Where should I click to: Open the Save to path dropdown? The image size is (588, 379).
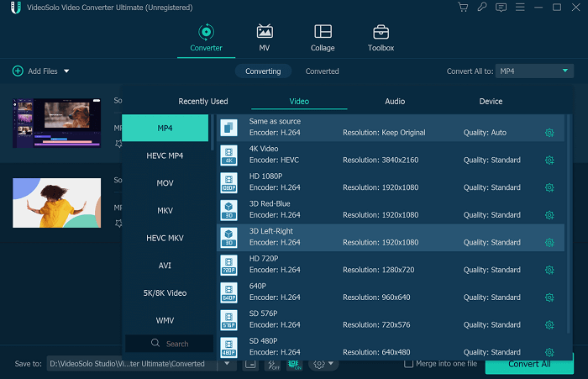229,364
